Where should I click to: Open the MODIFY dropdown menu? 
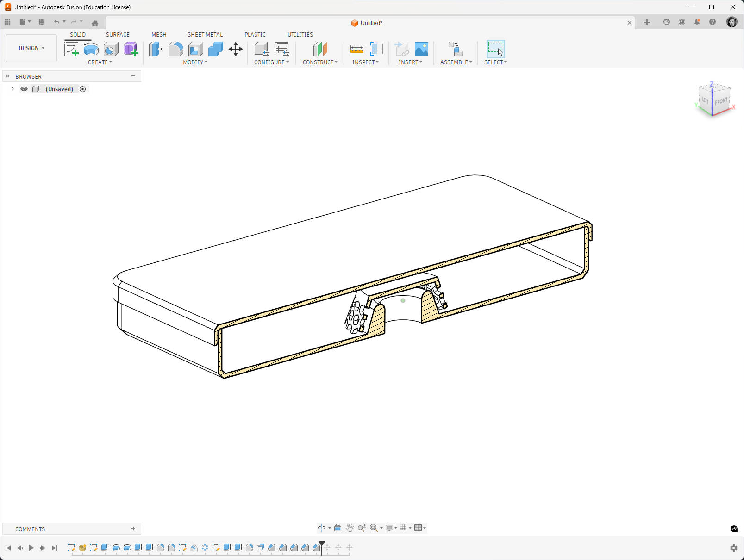[195, 62]
